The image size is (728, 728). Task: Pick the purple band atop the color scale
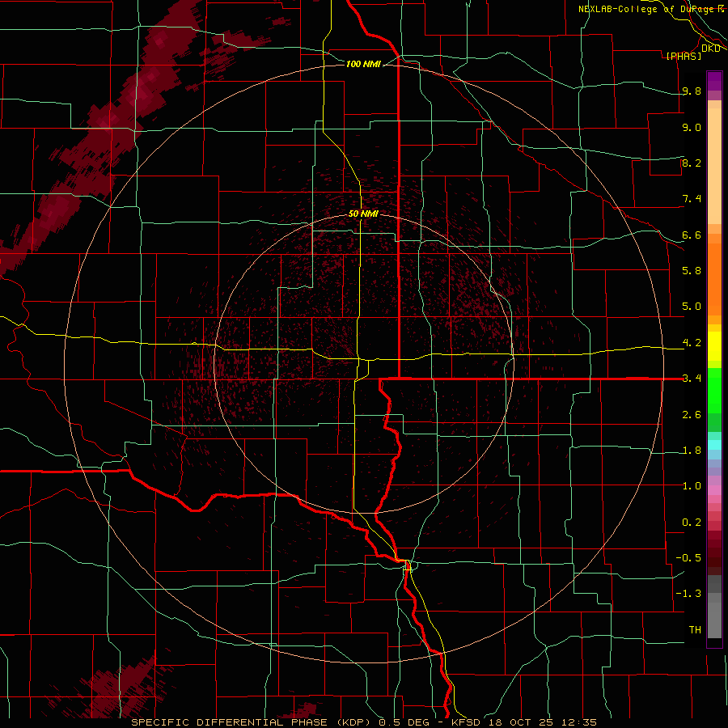click(714, 81)
